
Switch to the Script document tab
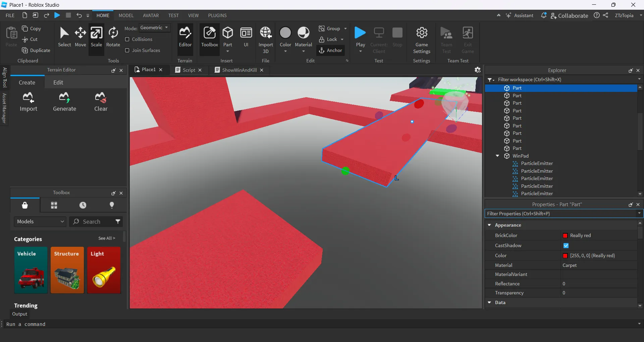coord(189,70)
